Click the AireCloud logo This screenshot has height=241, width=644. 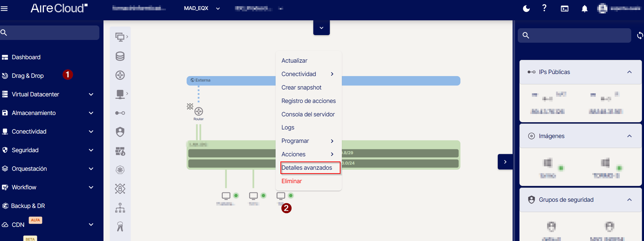pos(59,8)
